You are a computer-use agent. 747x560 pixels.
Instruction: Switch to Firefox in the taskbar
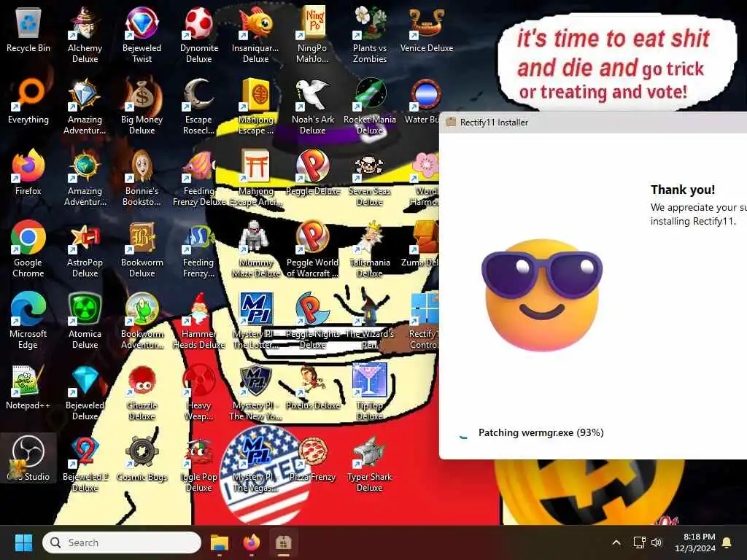coord(252,542)
